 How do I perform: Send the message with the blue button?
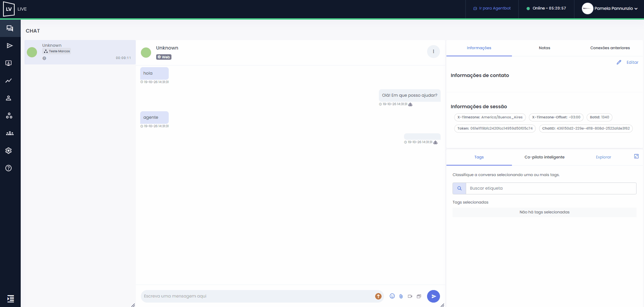click(x=434, y=296)
